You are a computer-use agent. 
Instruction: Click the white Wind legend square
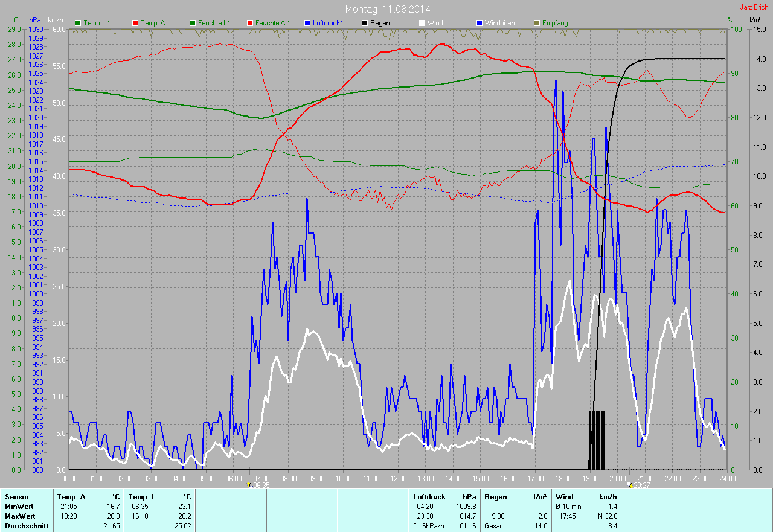422,23
